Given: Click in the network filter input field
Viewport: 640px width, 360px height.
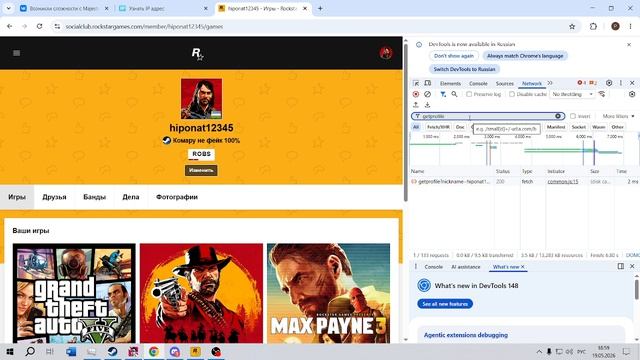Looking at the screenshot, I should tap(488, 116).
